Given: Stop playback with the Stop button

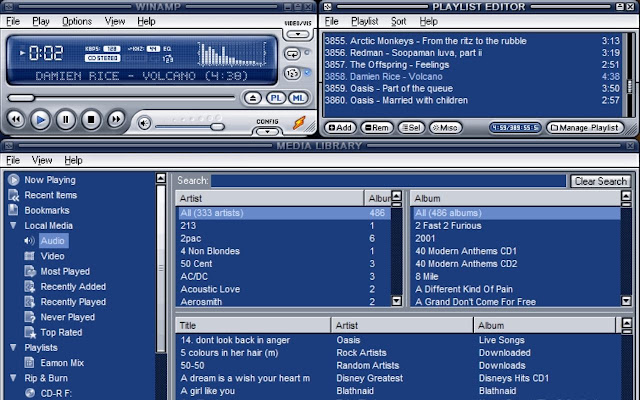Looking at the screenshot, I should 91,120.
